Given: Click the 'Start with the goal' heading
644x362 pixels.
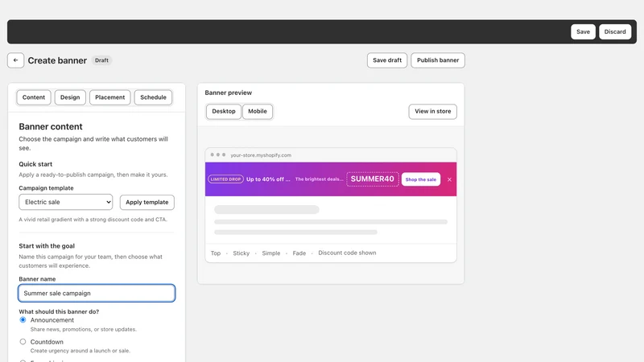Looking at the screenshot, I should [47, 246].
